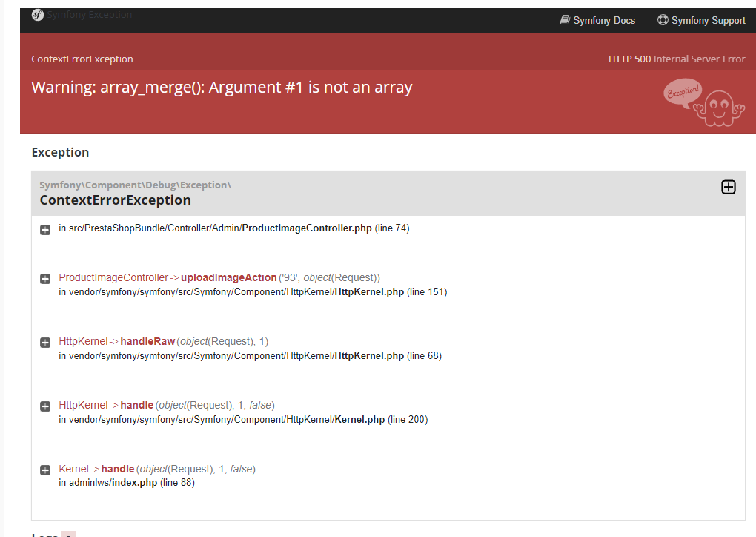Click the Symfony logo icon in header
This screenshot has width=756, height=537.
coord(38,15)
